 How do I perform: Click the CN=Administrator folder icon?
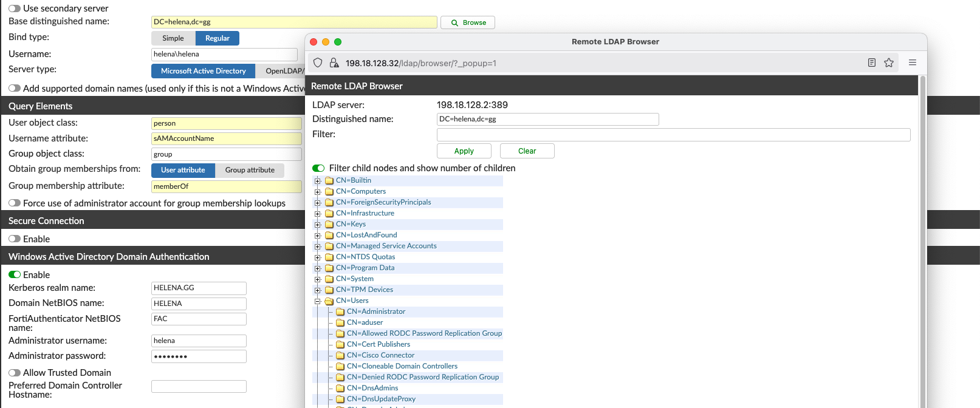coord(340,312)
